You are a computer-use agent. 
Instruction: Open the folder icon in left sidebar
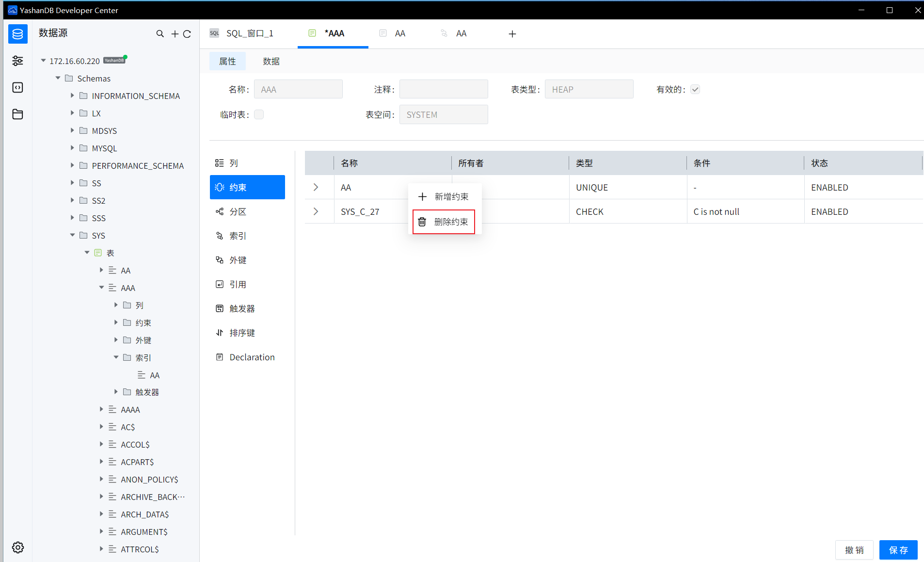pos(18,114)
